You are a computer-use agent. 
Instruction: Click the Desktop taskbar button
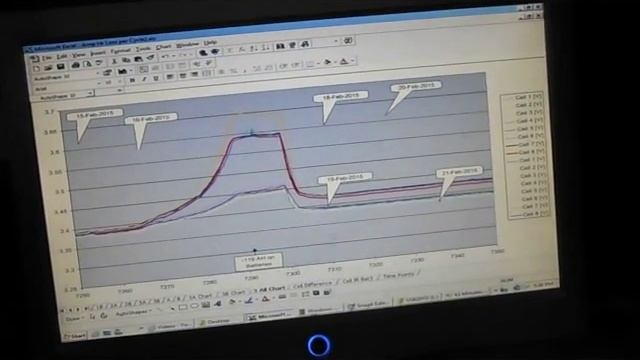coord(216,322)
